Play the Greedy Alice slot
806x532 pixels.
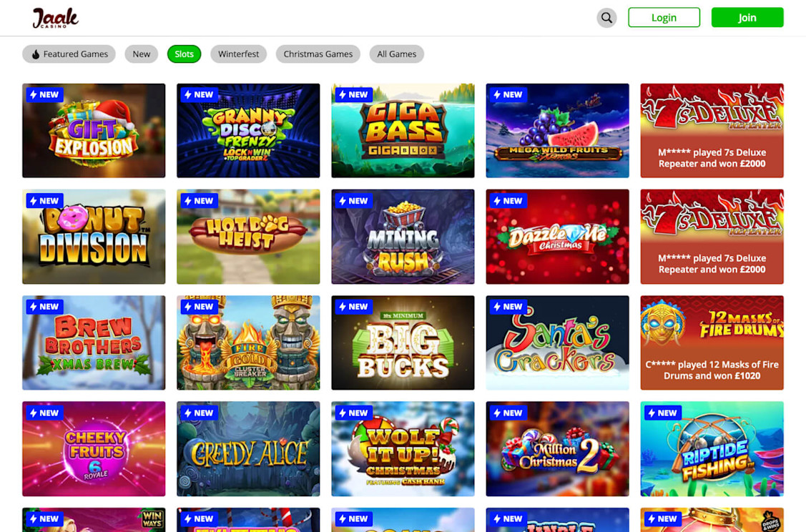(248, 449)
